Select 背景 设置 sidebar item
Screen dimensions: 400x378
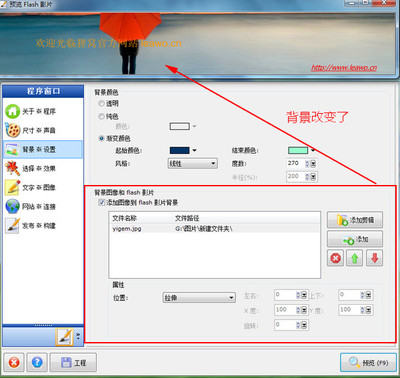pos(43,149)
